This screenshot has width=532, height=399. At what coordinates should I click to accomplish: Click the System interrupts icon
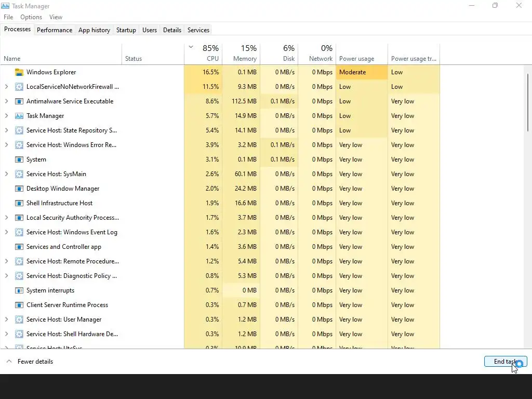coord(19,290)
